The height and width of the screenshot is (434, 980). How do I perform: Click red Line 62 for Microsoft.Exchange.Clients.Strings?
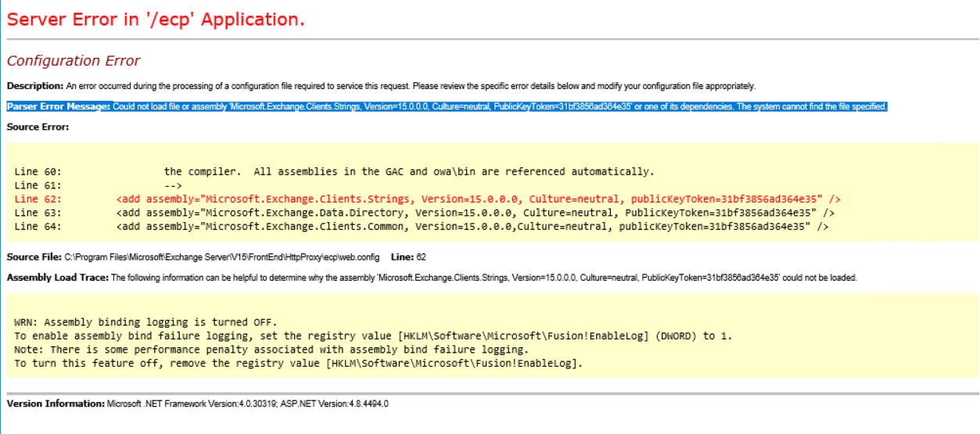[x=427, y=199]
